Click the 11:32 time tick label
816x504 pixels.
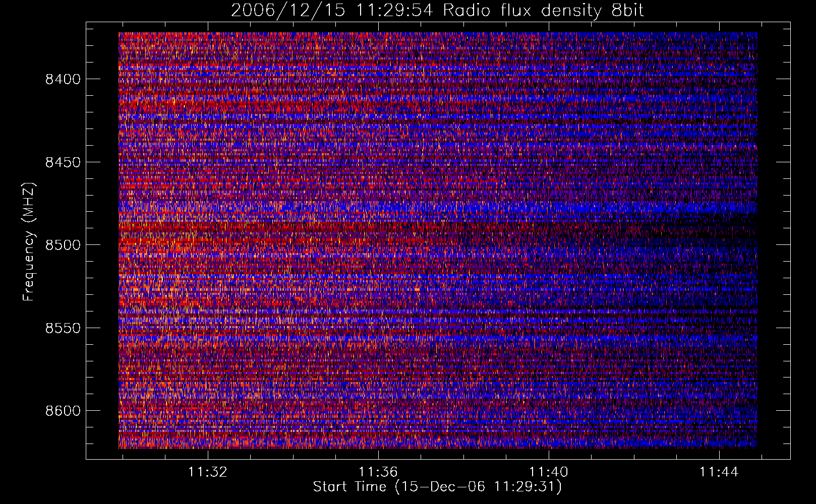(x=208, y=472)
